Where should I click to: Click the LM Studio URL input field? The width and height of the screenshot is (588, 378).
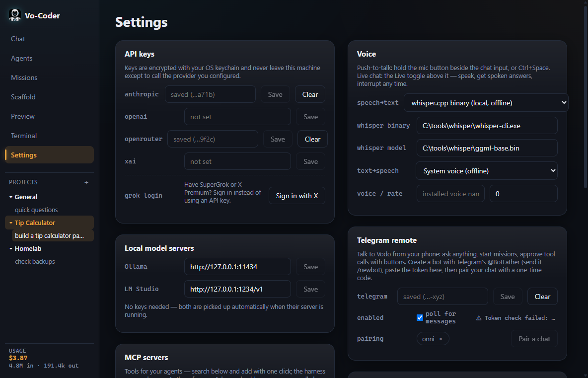pos(237,289)
